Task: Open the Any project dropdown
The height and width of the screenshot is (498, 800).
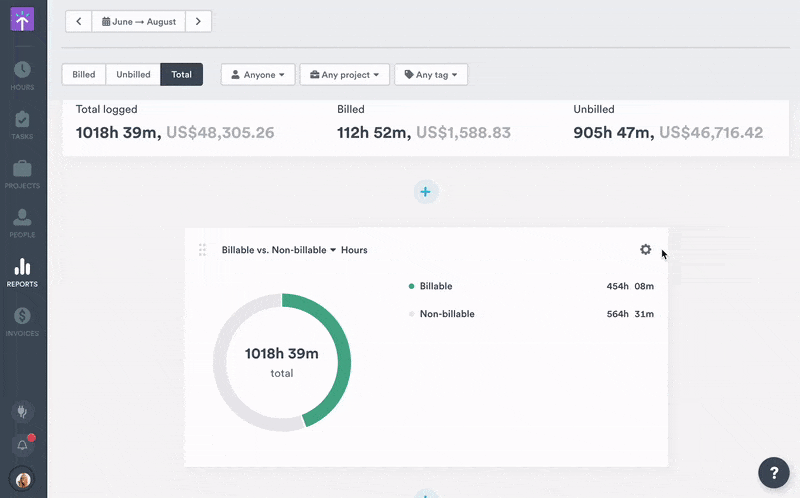Action: 344,75
